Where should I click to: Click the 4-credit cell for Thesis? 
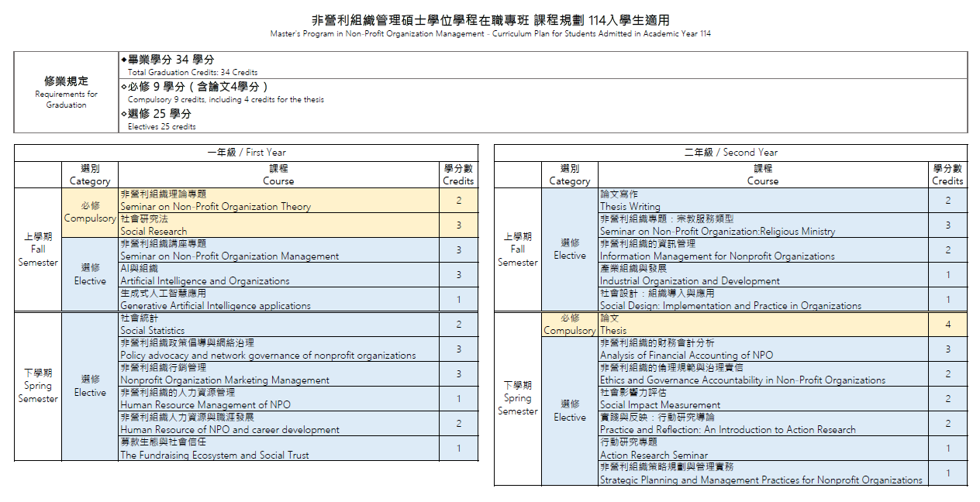point(947,325)
